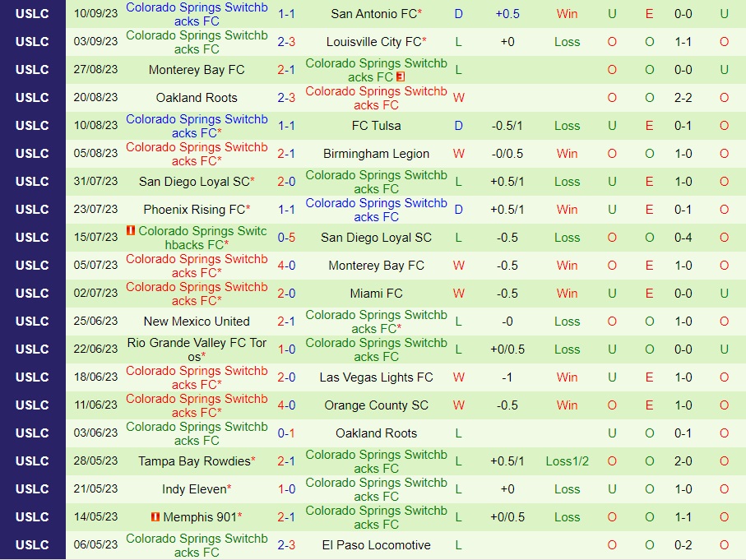Screen dimensions: 746x560
Task: Select the D result in FC Tulsa row
Action: [x=459, y=126]
